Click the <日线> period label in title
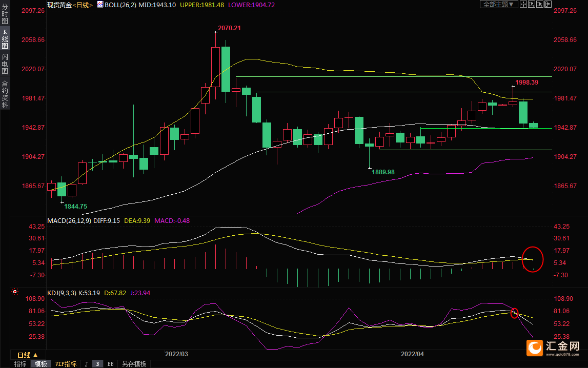 [x=83, y=5]
